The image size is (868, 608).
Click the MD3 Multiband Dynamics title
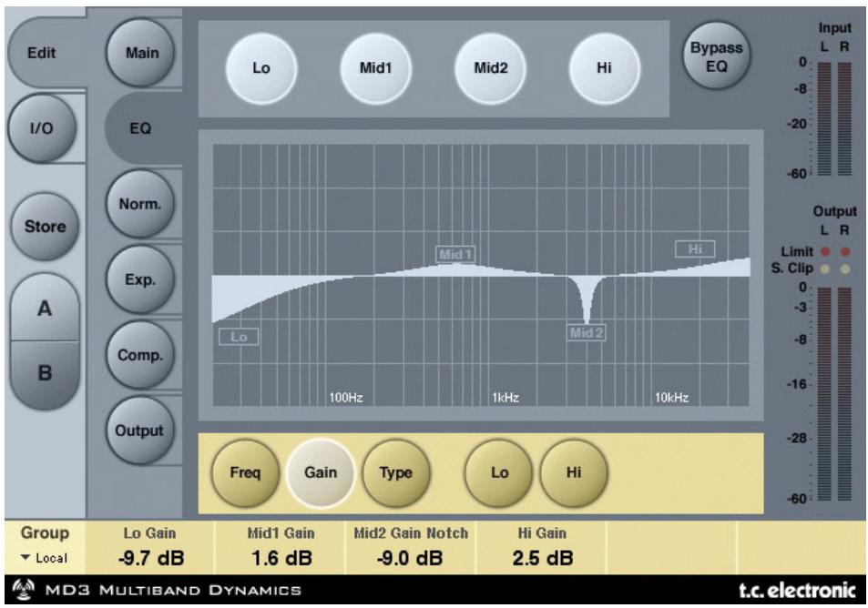(173, 591)
